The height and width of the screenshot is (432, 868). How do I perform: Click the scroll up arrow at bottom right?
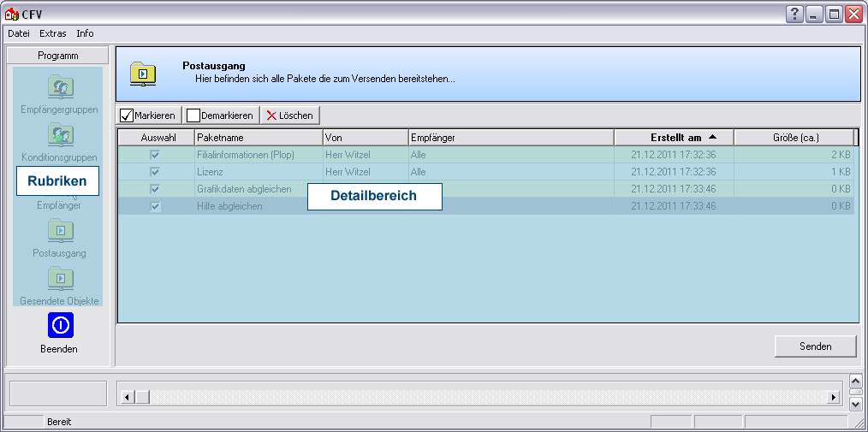(x=855, y=382)
